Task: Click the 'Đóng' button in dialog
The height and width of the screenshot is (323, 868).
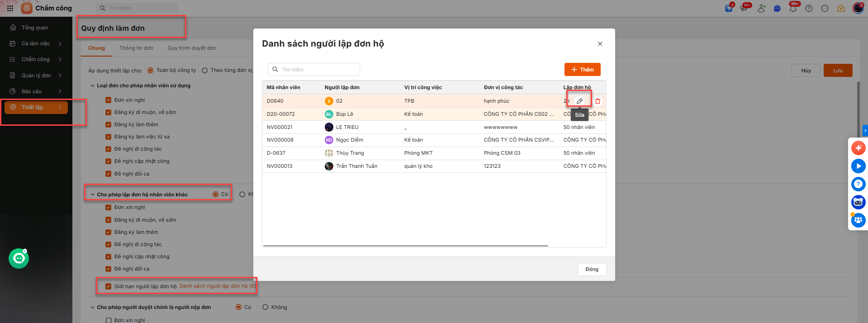Action: (x=592, y=269)
